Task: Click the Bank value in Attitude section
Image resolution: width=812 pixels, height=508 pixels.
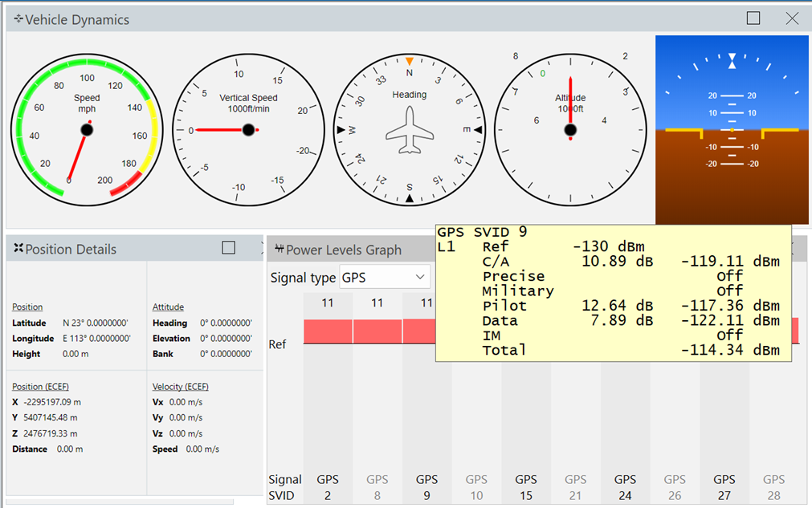Action: tap(226, 354)
